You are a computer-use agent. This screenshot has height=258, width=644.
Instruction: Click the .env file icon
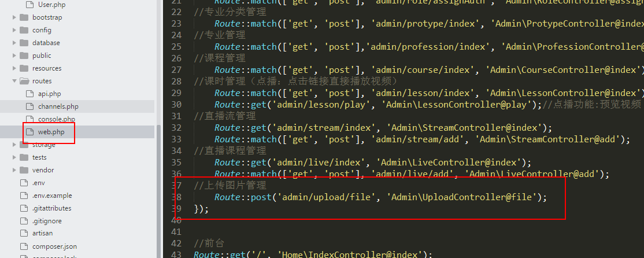[x=24, y=183]
